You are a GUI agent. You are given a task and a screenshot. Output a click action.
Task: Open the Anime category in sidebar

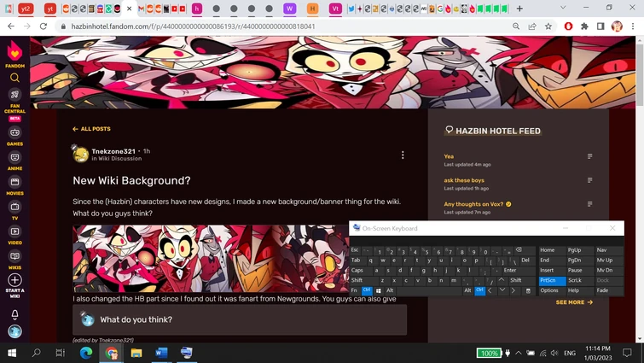[x=15, y=161]
